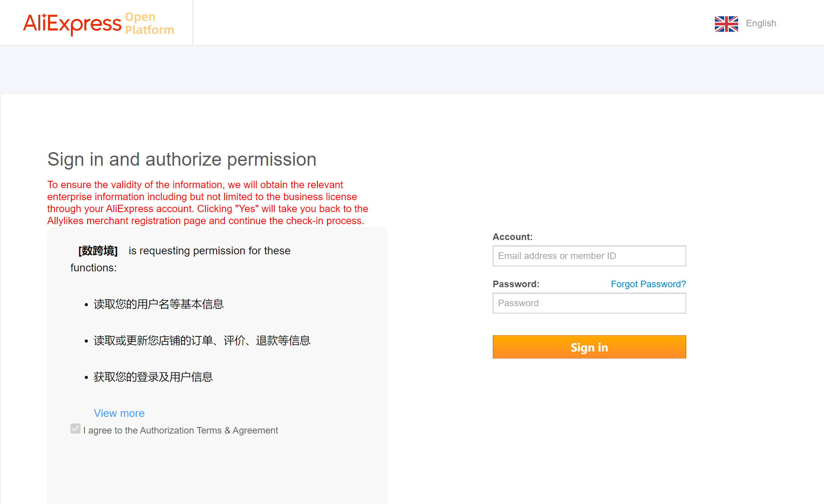Click the orange Sign in button
Viewport: 824px width, 504px height.
click(589, 347)
